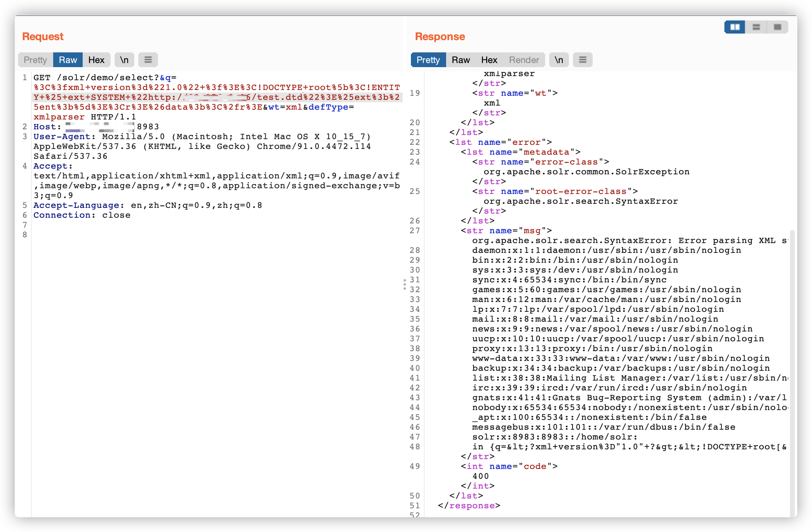Select the Raw tab in Request
Image resolution: width=812 pixels, height=532 pixels.
tap(68, 60)
